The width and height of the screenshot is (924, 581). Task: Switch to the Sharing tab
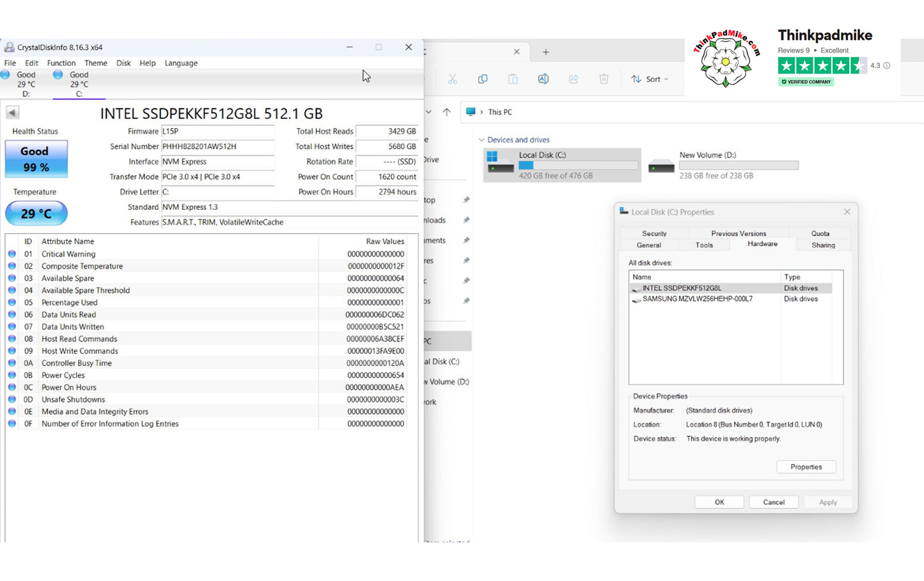824,245
